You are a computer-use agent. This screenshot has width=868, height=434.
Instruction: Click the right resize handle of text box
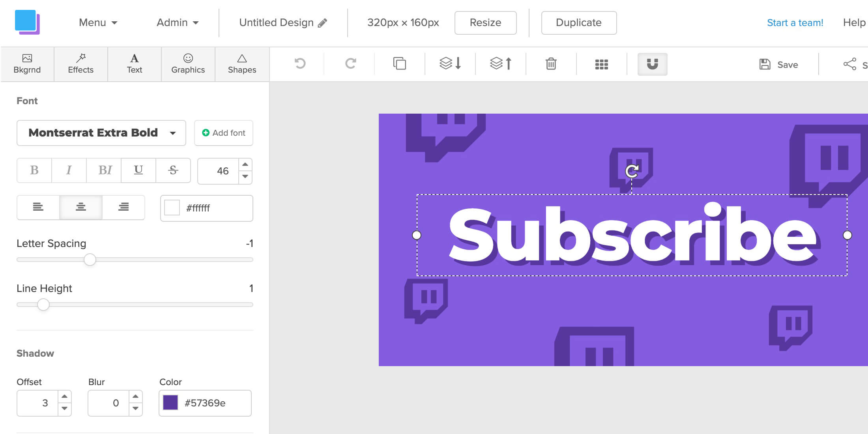click(x=847, y=235)
